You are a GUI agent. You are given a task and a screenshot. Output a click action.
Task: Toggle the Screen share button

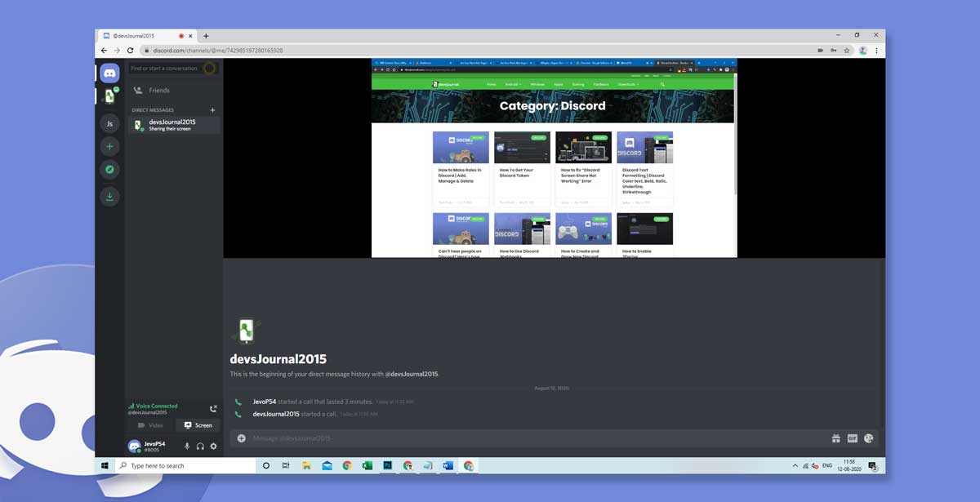point(198,425)
